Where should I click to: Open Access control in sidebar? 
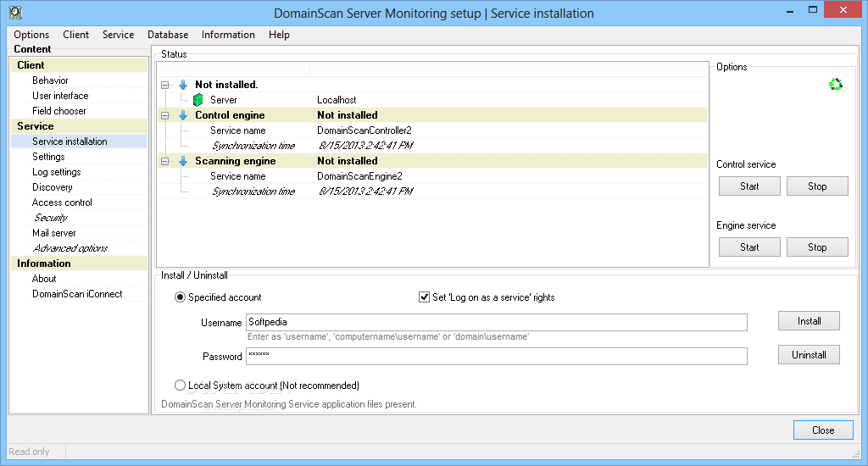[x=62, y=202]
